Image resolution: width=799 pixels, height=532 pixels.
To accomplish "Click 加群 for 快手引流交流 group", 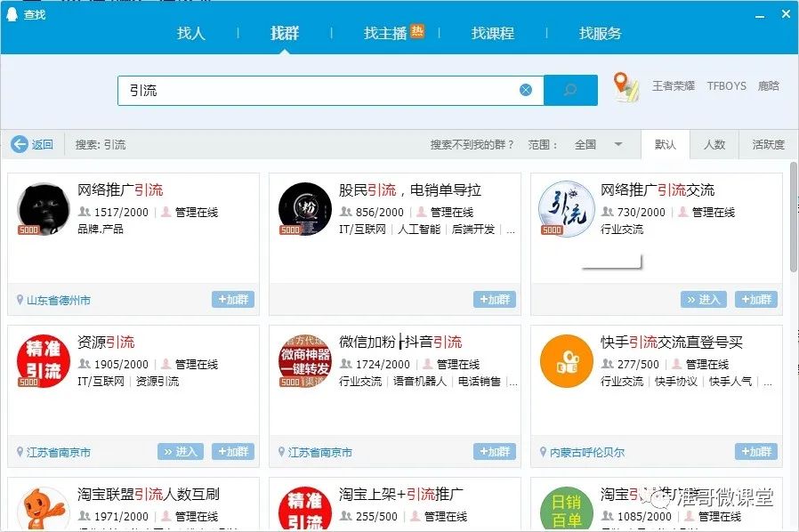I will pyautogui.click(x=756, y=451).
